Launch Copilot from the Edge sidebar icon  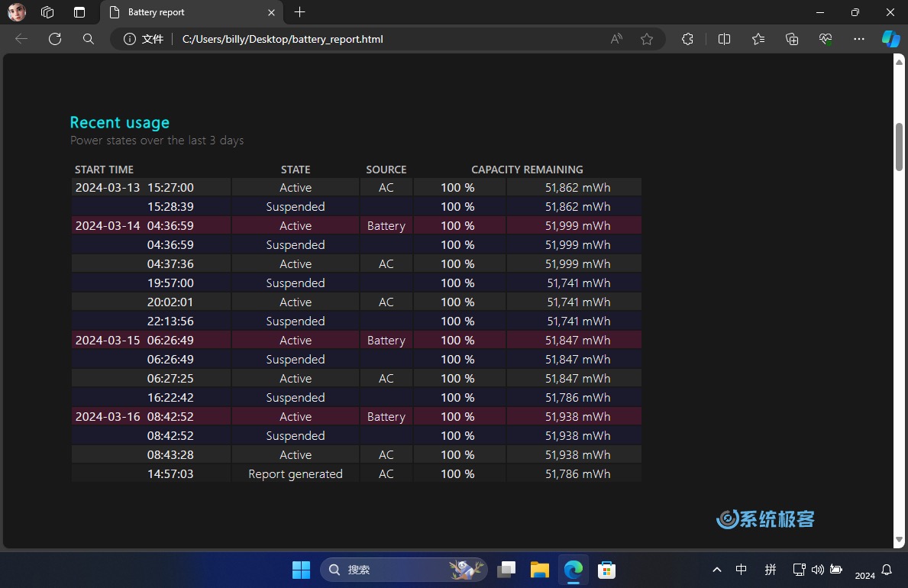(890, 39)
